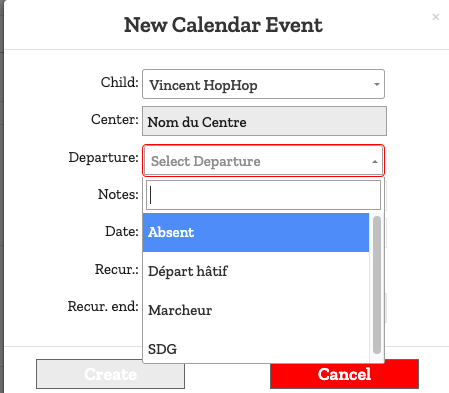
Task: Select Vincent HopHop child field
Action: click(263, 84)
